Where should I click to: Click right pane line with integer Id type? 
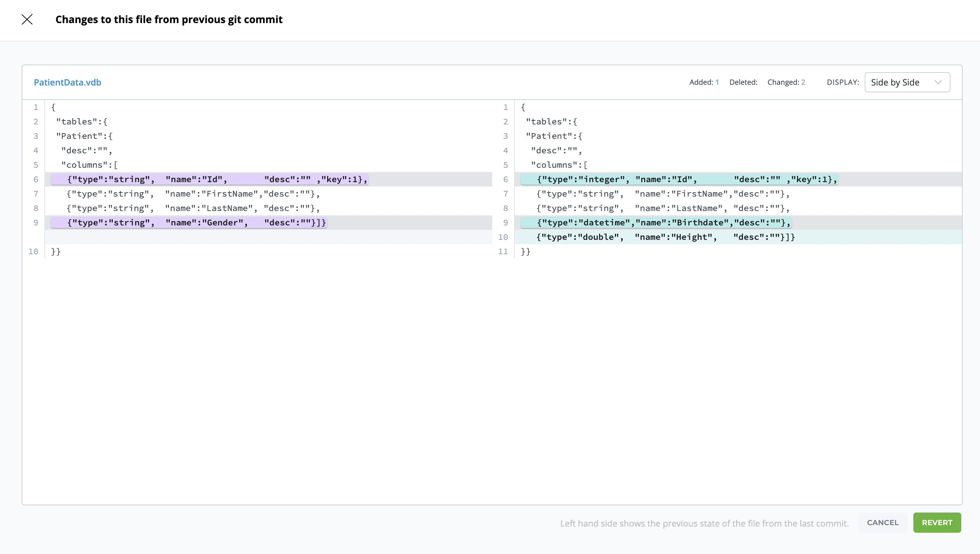pos(679,179)
